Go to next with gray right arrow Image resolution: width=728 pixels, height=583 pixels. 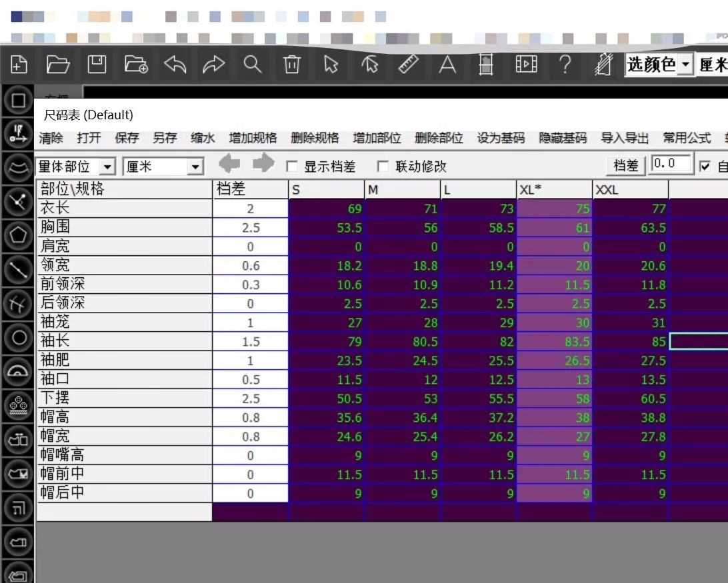coord(264,163)
